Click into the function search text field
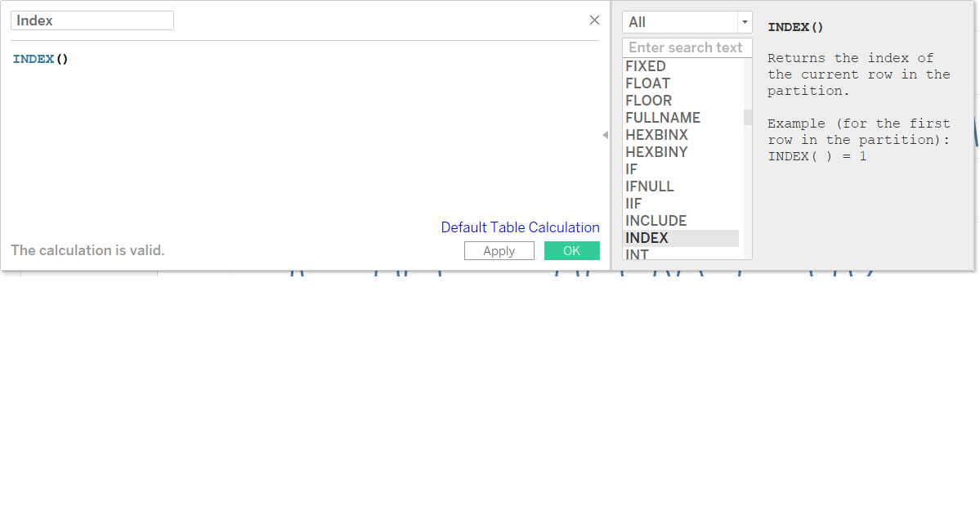The height and width of the screenshot is (530, 980). click(687, 47)
